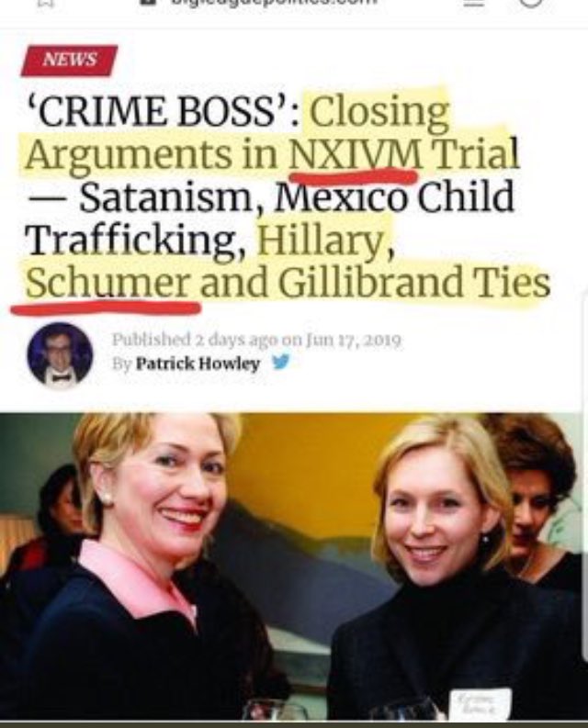Click highlighted 'Gillibrand Ties' headline text
This screenshot has height=728, width=588.
(414, 282)
